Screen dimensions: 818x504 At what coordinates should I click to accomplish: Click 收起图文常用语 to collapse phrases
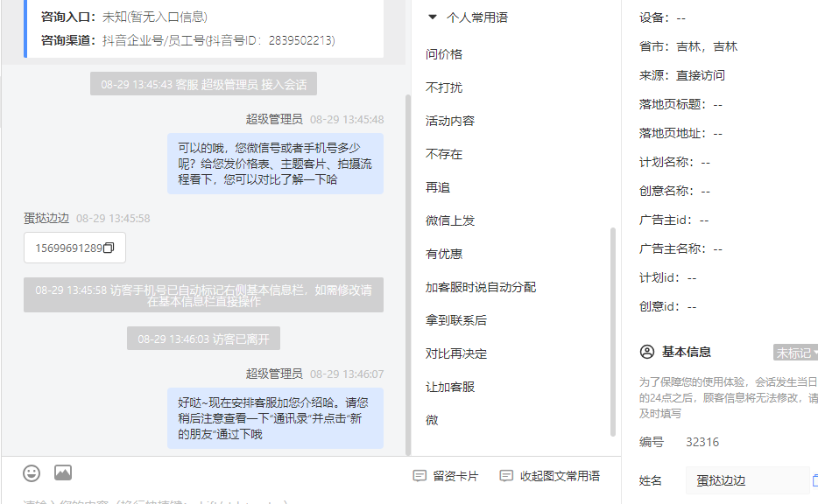coord(550,476)
